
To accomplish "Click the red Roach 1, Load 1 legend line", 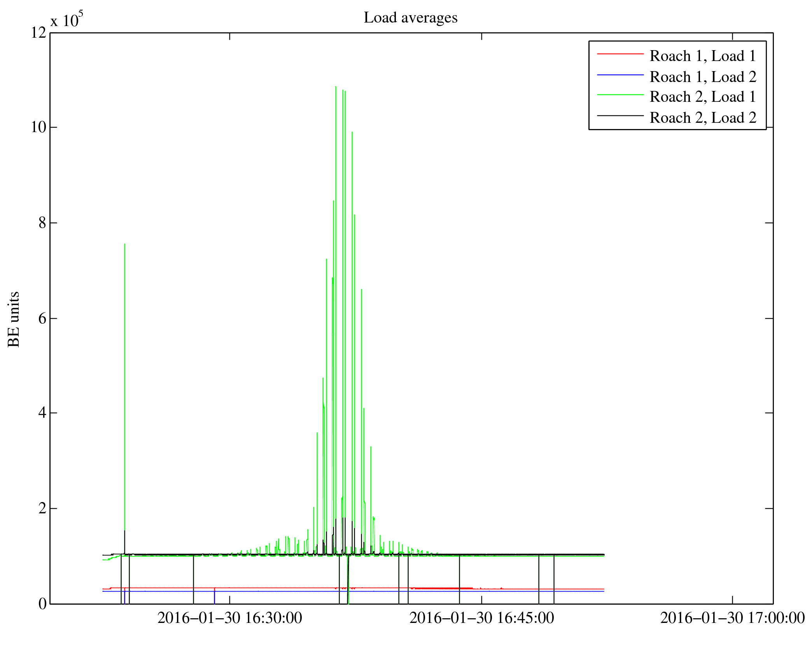I will pyautogui.click(x=620, y=54).
